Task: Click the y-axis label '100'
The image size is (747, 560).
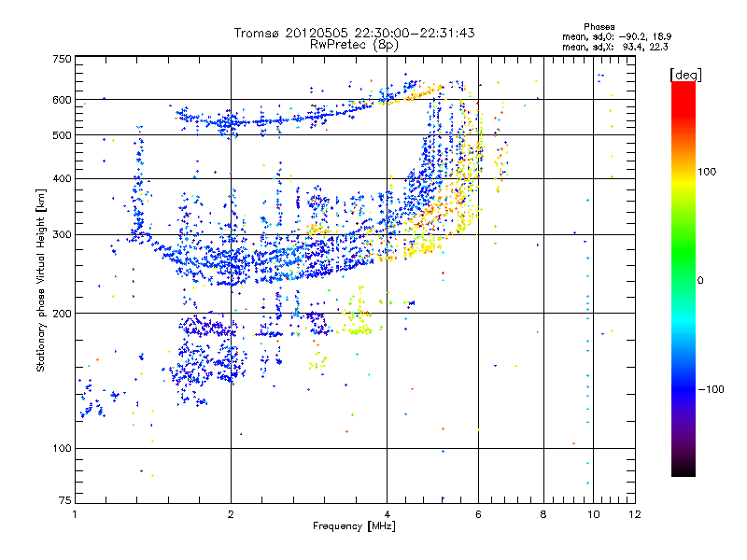Action: pyautogui.click(x=62, y=448)
